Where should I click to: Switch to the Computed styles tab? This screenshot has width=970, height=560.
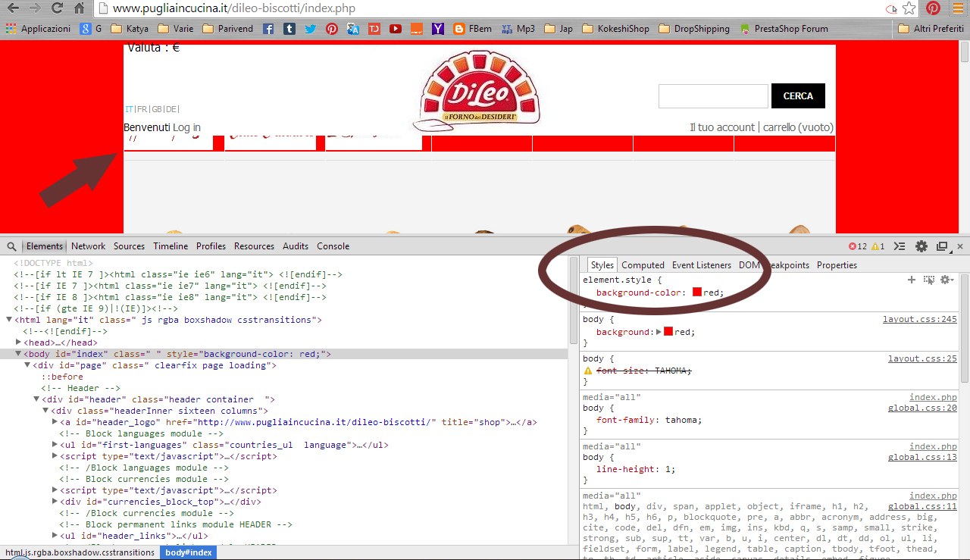pyautogui.click(x=643, y=265)
